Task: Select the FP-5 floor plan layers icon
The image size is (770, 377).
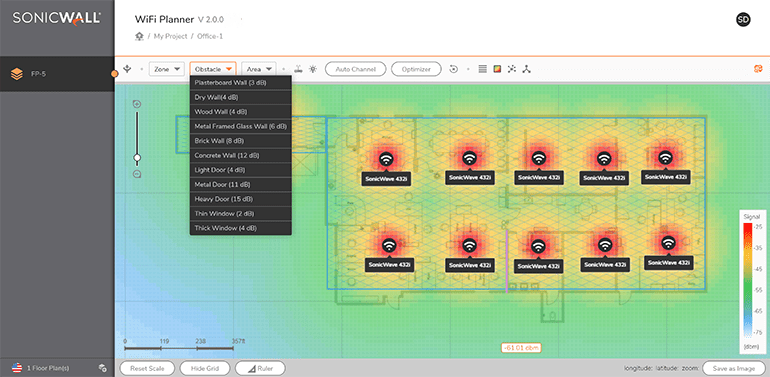Action: pyautogui.click(x=17, y=74)
